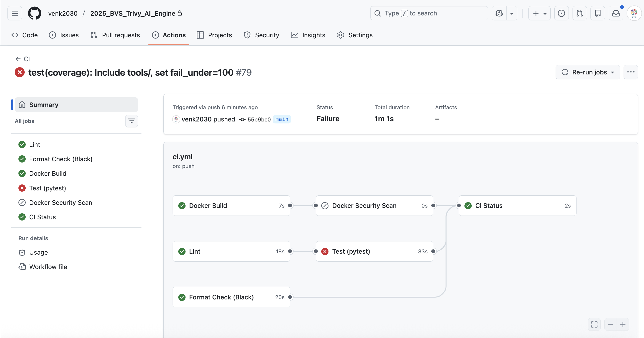Zoom in the workflow graph

(623, 324)
